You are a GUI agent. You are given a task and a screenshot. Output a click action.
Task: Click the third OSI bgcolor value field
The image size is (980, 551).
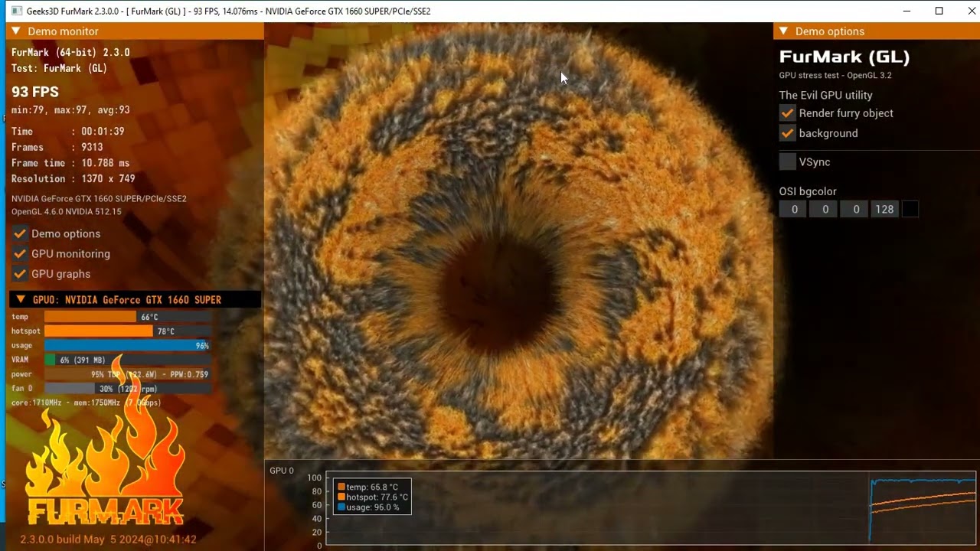pos(854,209)
